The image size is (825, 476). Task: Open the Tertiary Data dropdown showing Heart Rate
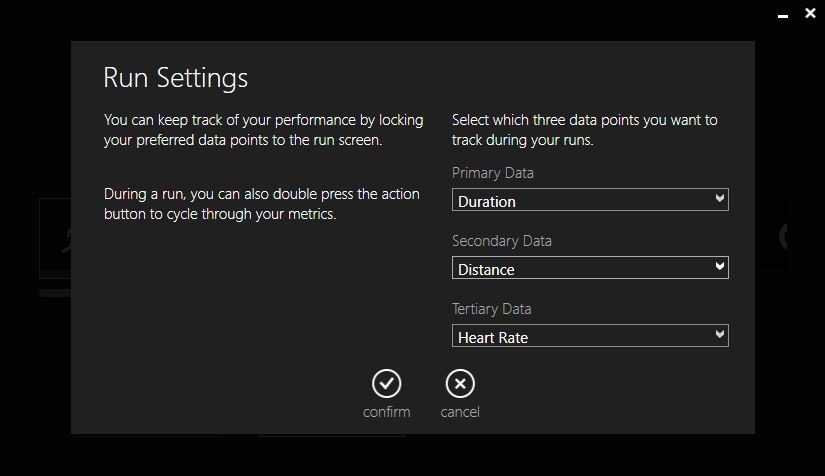pyautogui.click(x=580, y=336)
